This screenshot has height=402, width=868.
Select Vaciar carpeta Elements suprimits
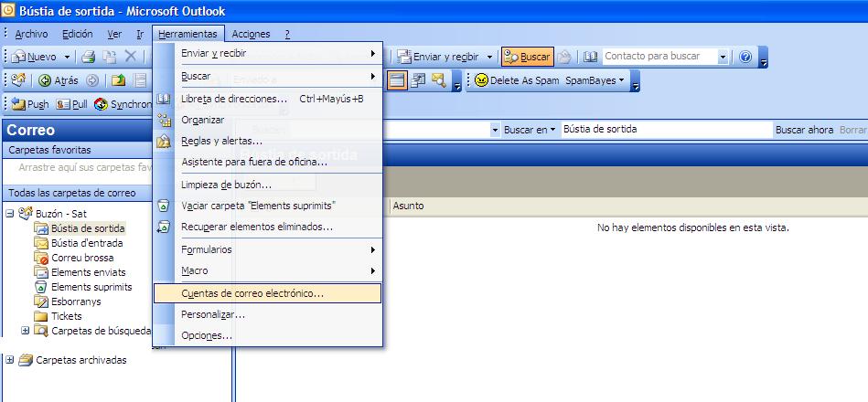click(x=267, y=206)
